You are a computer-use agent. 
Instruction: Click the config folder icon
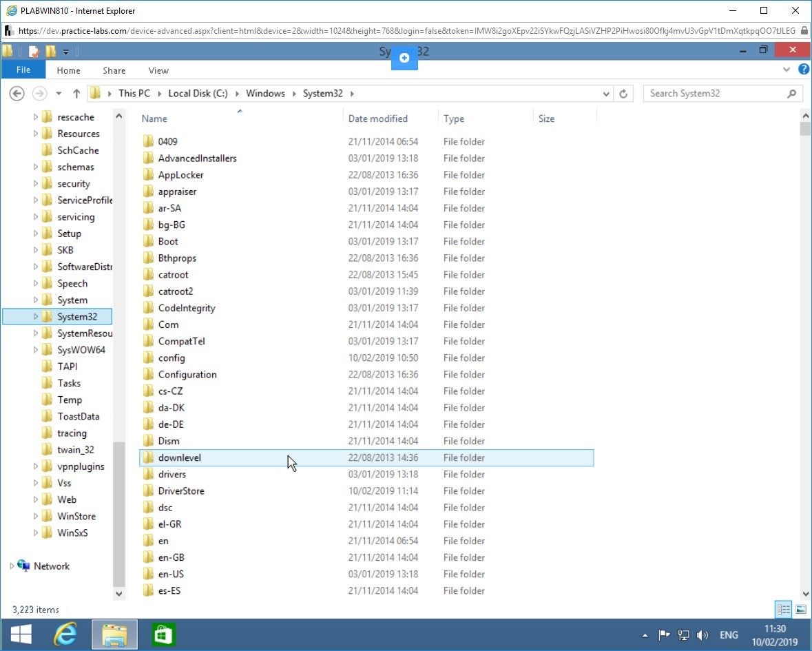point(148,358)
